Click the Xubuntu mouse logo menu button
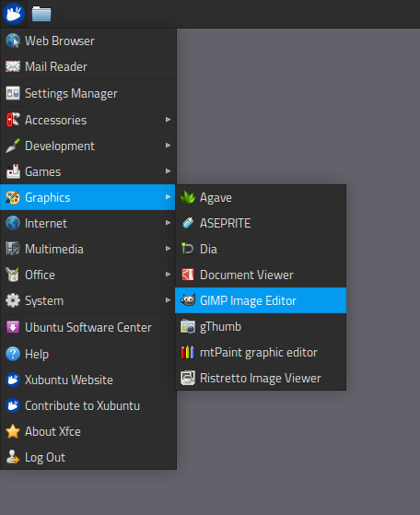Screen dimensions: 420x515 point(14,14)
